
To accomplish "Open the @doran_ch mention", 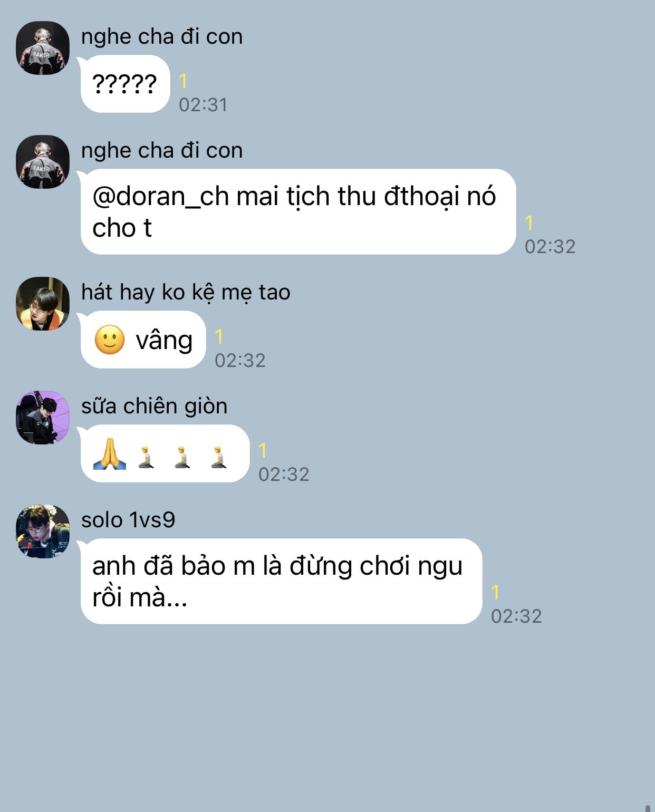I will click(161, 196).
